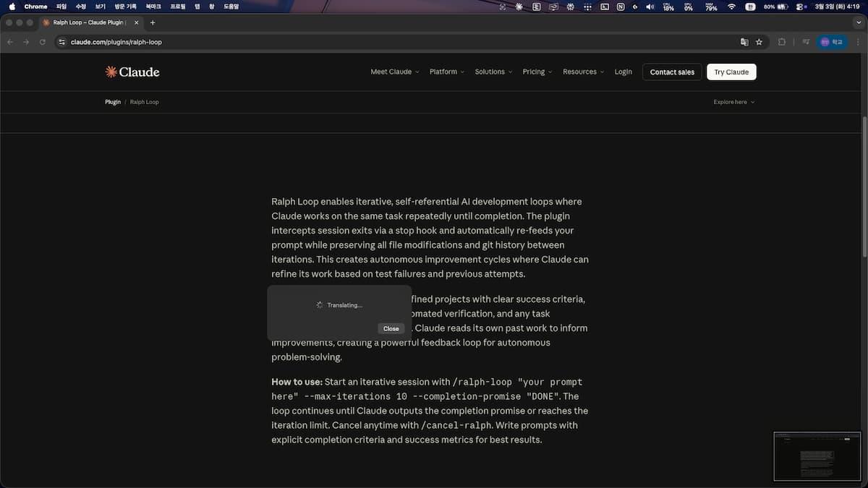
Task: Click the battery status in menu bar
Action: [x=777, y=7]
